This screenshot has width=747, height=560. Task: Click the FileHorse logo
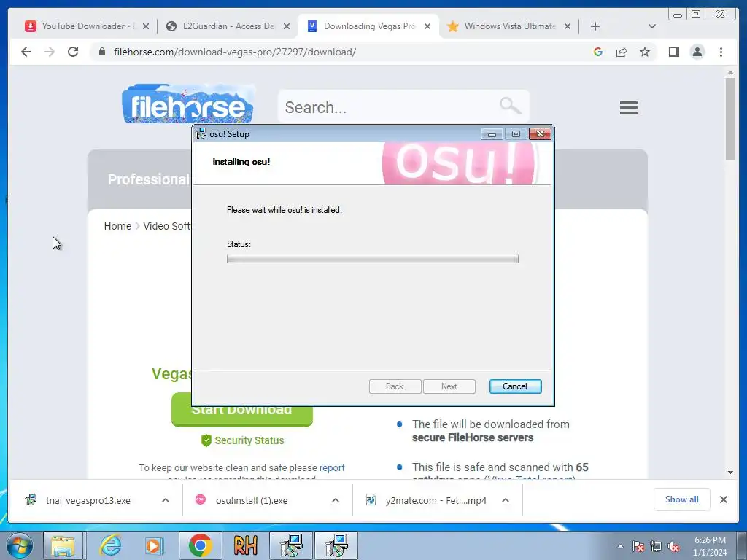coord(187,104)
